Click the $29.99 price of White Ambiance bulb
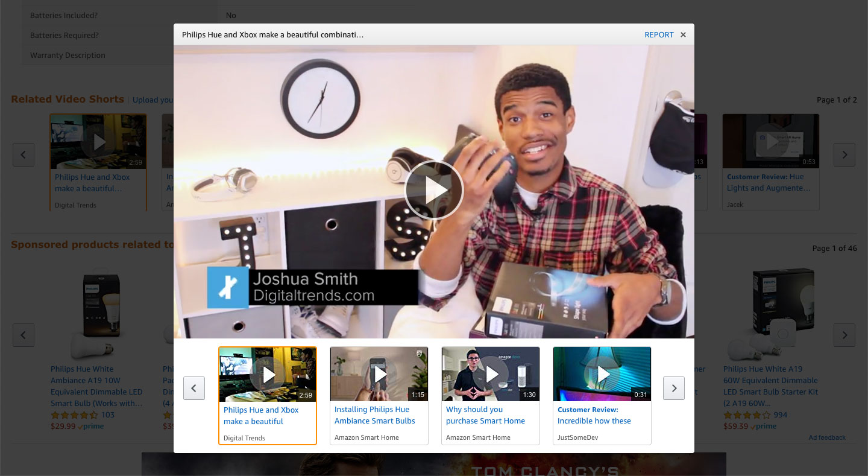 [x=63, y=426]
